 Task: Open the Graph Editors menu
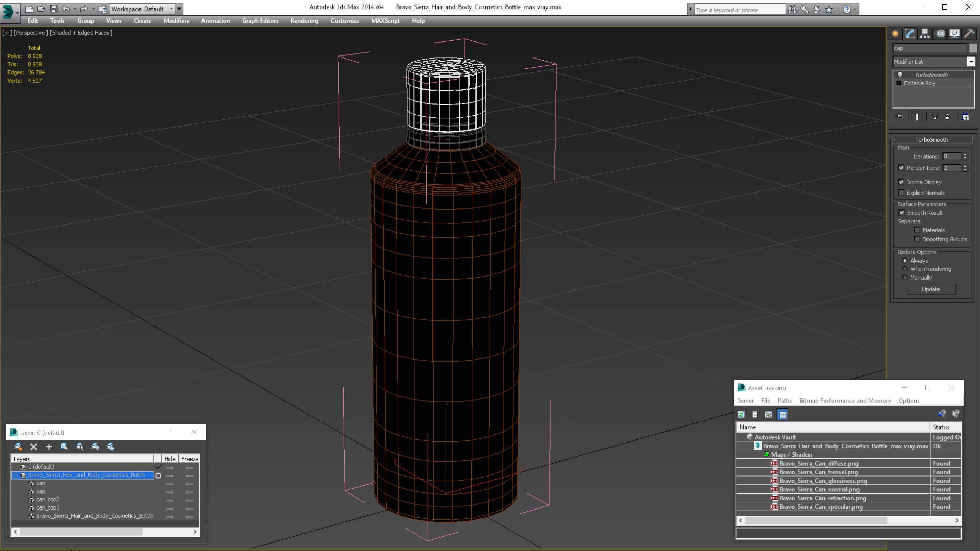click(260, 21)
